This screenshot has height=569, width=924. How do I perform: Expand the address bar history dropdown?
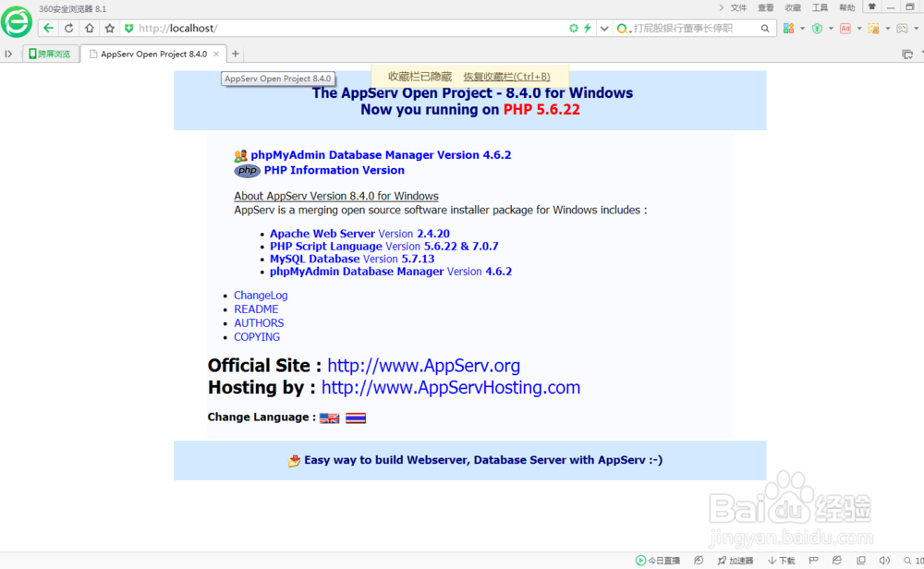604,28
